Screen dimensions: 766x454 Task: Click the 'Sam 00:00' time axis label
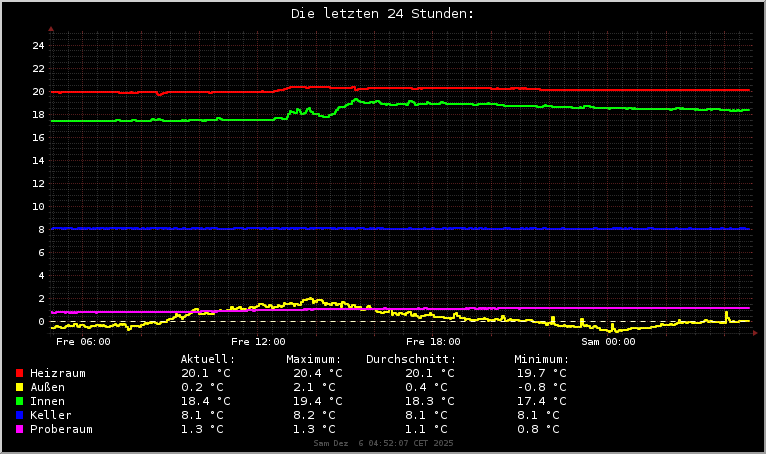(x=608, y=342)
